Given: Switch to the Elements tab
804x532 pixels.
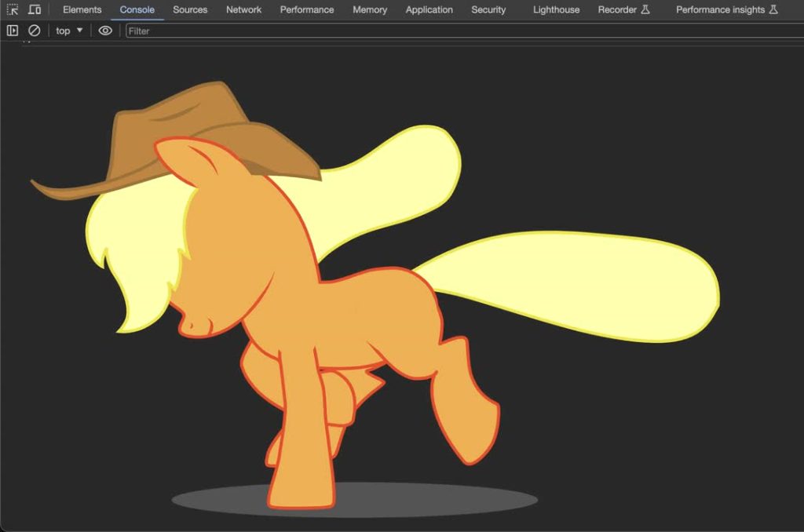Looking at the screenshot, I should [x=82, y=9].
